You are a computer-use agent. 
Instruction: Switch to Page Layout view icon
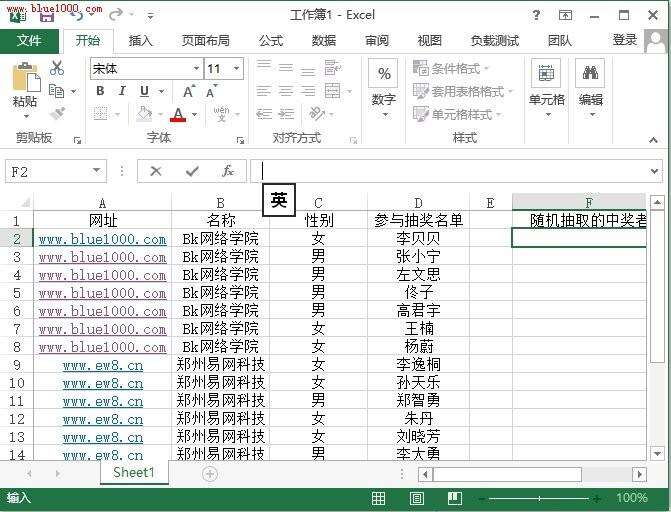416,498
